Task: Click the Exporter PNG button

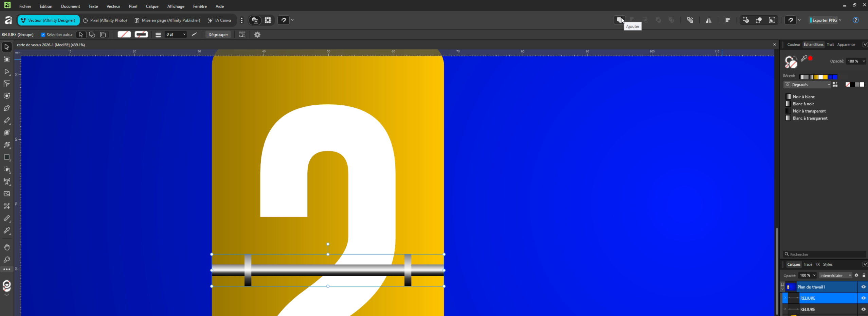Action: pyautogui.click(x=824, y=20)
